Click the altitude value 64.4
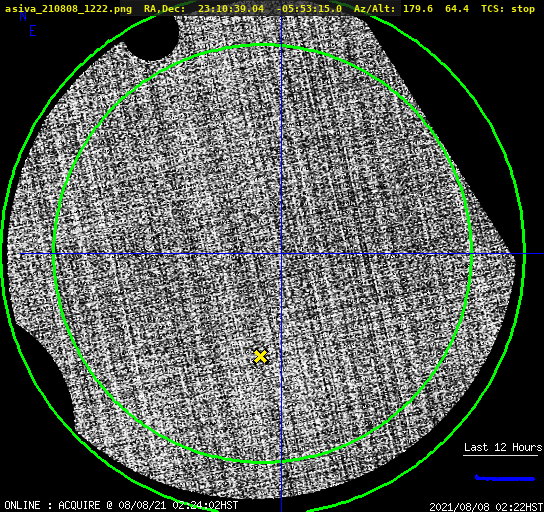544x512 pixels. pyautogui.click(x=457, y=8)
